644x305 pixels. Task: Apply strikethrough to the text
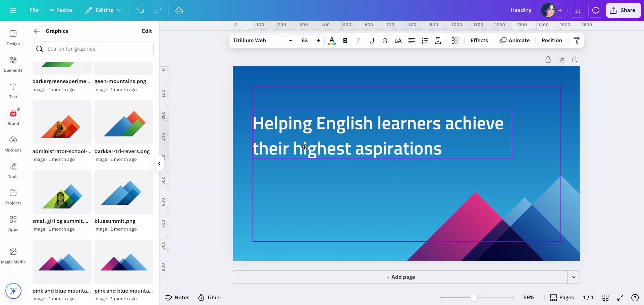click(x=385, y=41)
